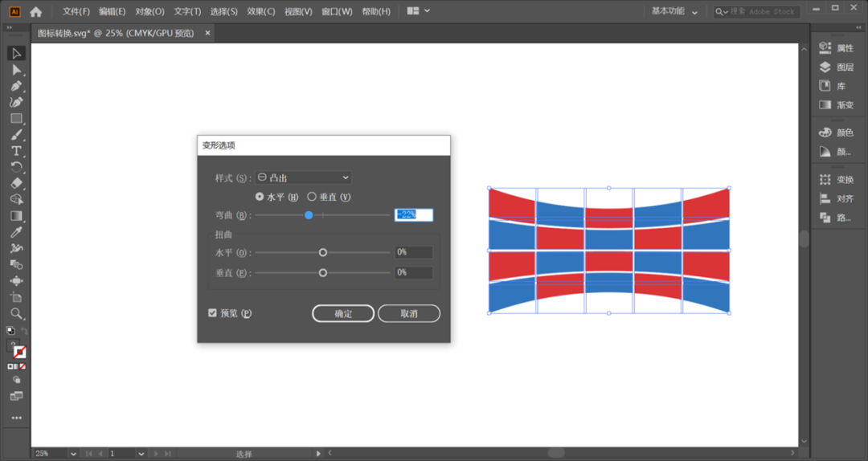
Task: Select the Pen tool
Action: [16, 86]
